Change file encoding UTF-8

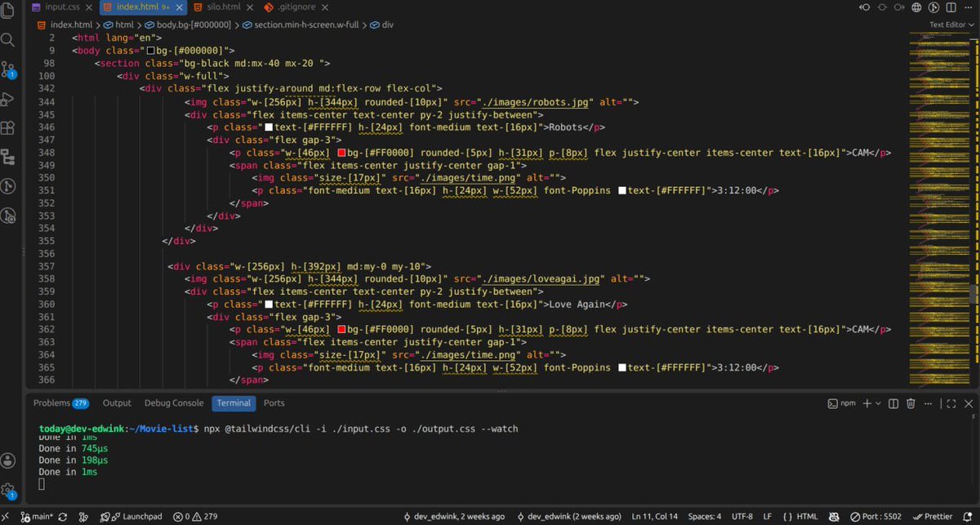(x=742, y=517)
